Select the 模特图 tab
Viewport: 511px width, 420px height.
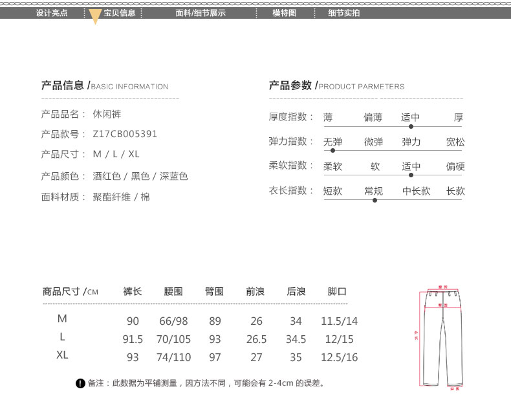pos(284,13)
